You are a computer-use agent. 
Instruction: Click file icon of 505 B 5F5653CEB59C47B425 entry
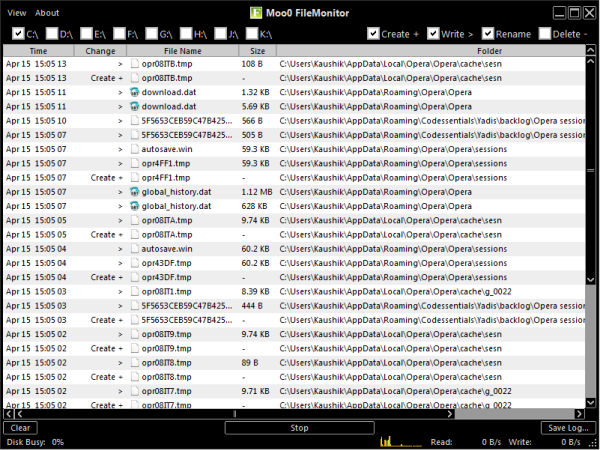coord(134,135)
